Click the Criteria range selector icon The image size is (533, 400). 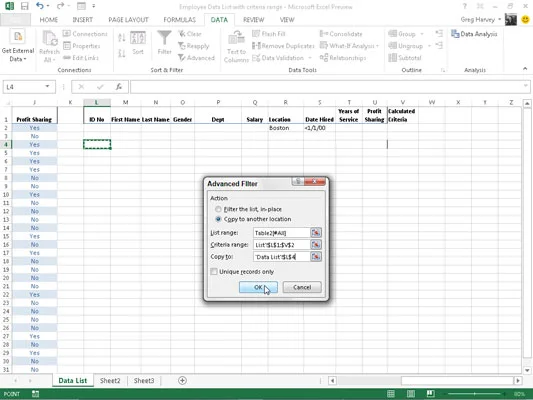click(316, 245)
